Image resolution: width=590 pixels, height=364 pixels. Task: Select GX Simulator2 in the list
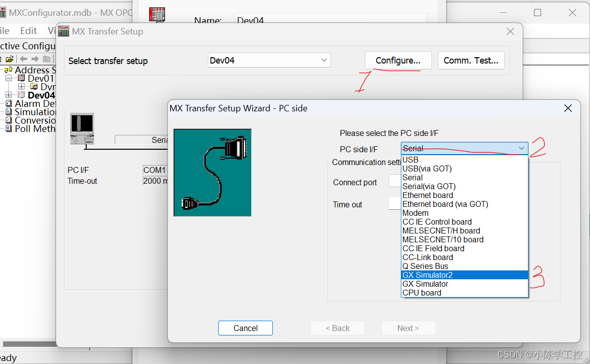[464, 275]
